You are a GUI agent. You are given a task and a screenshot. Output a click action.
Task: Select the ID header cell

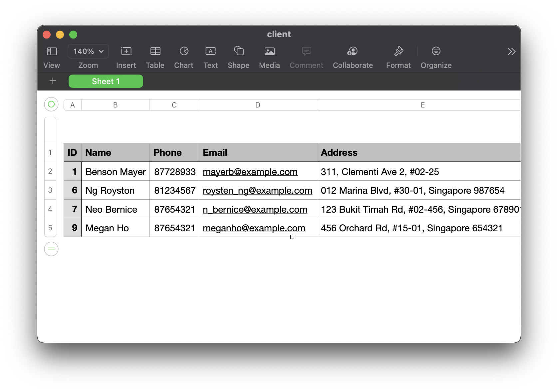[x=73, y=152]
